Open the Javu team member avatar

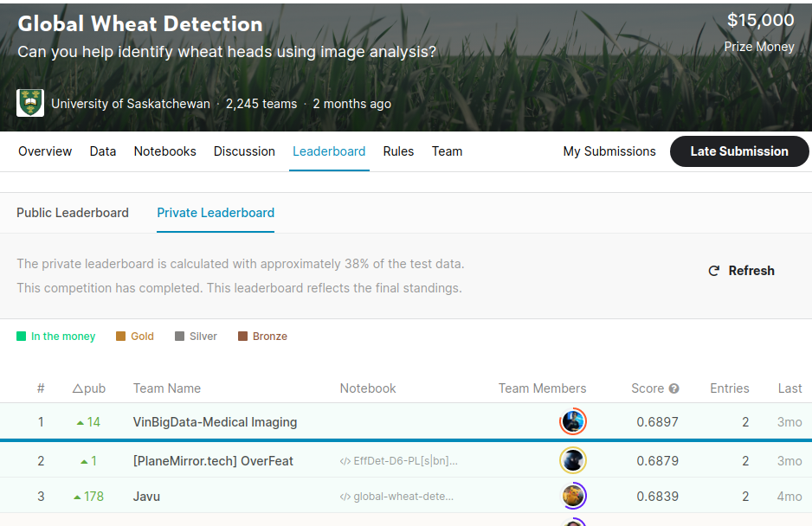574,497
